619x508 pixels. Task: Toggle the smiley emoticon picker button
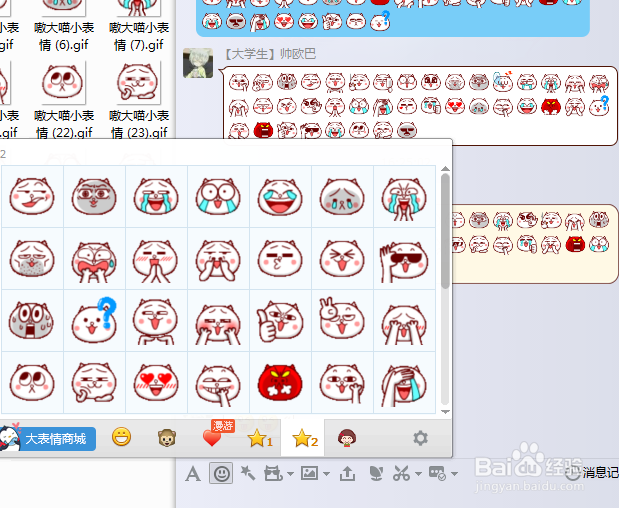tap(221, 473)
